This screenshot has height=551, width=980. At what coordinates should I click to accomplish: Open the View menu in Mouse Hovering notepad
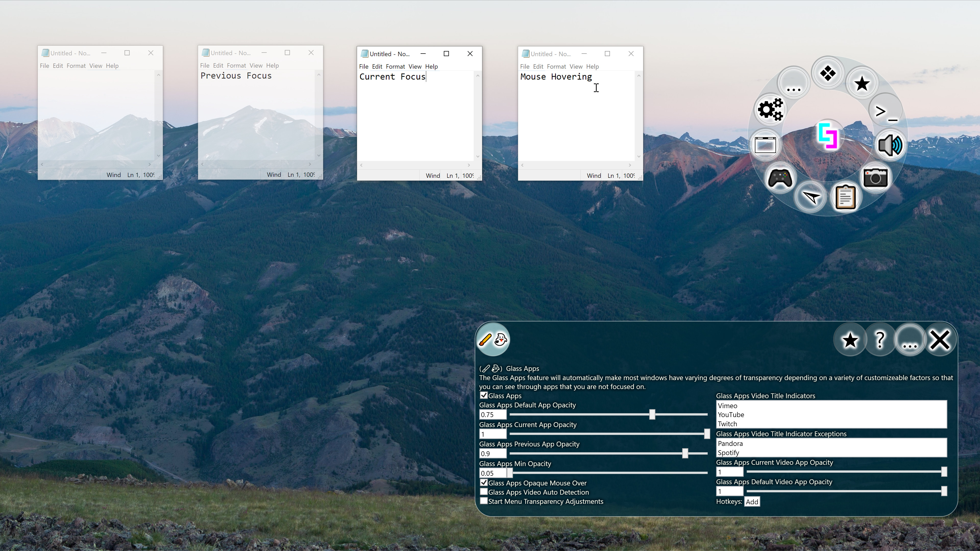pyautogui.click(x=575, y=66)
